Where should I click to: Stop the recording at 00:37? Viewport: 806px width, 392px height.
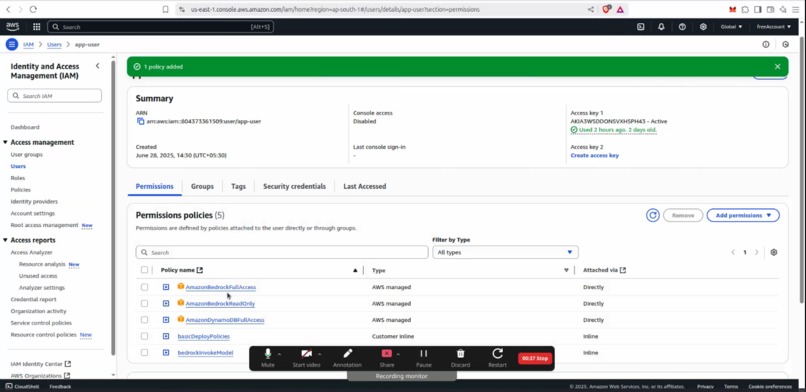tap(535, 358)
